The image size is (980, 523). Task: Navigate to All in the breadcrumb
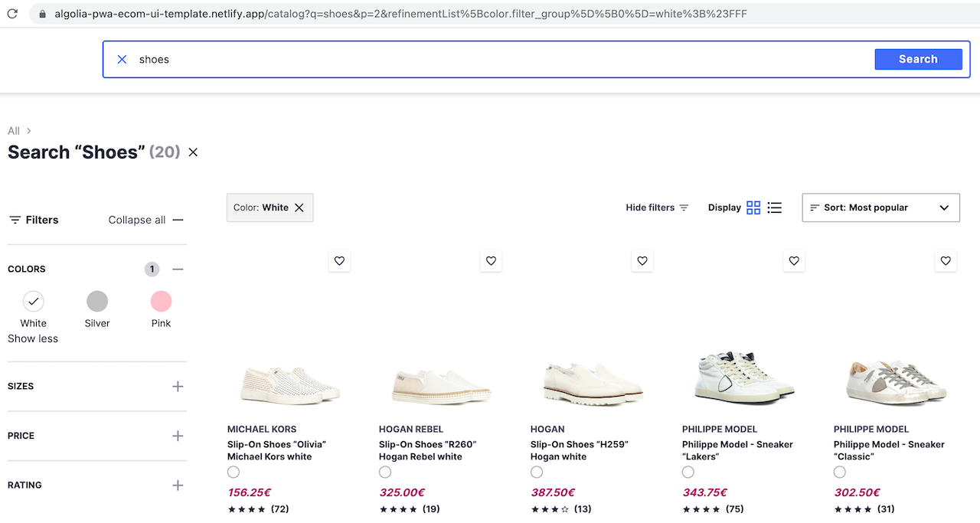coord(12,130)
